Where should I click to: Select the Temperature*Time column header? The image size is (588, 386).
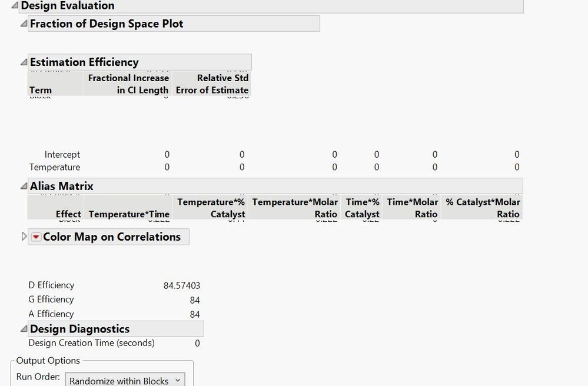point(129,214)
